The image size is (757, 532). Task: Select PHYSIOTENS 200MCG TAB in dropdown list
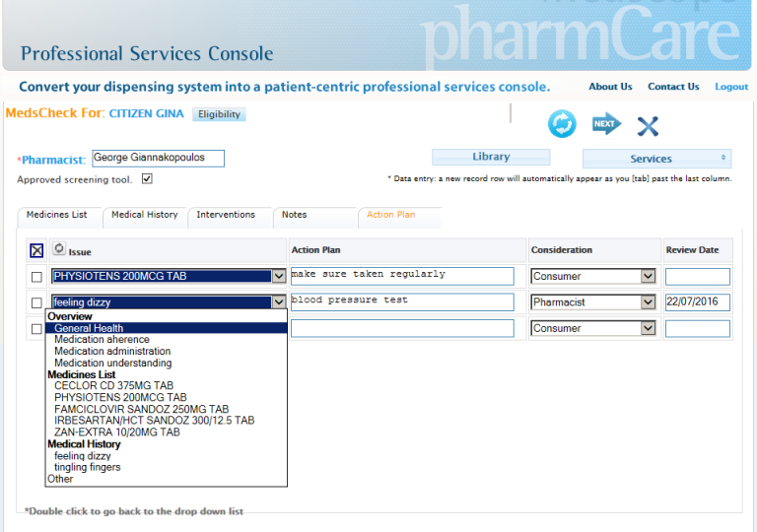(x=167, y=397)
